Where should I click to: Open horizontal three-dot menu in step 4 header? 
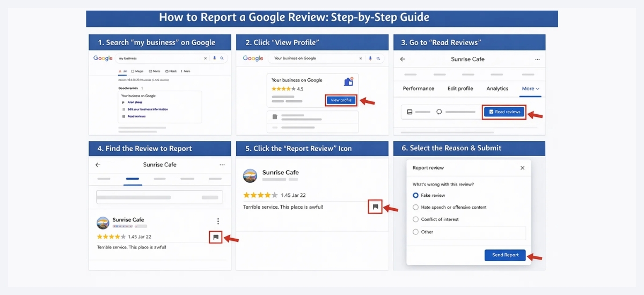point(222,165)
